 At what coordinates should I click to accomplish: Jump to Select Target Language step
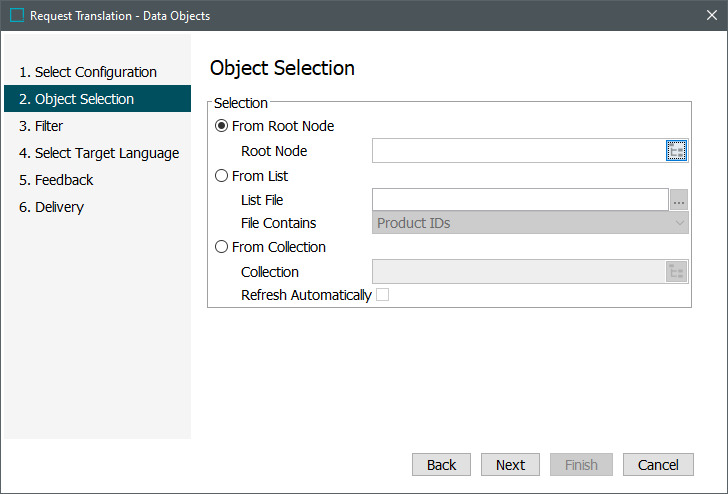click(99, 153)
